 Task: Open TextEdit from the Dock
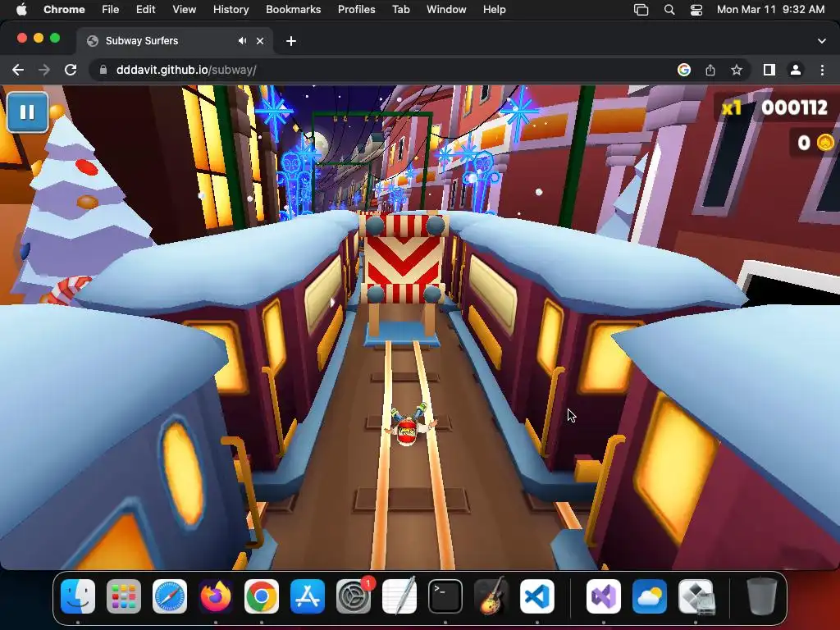[x=399, y=596]
